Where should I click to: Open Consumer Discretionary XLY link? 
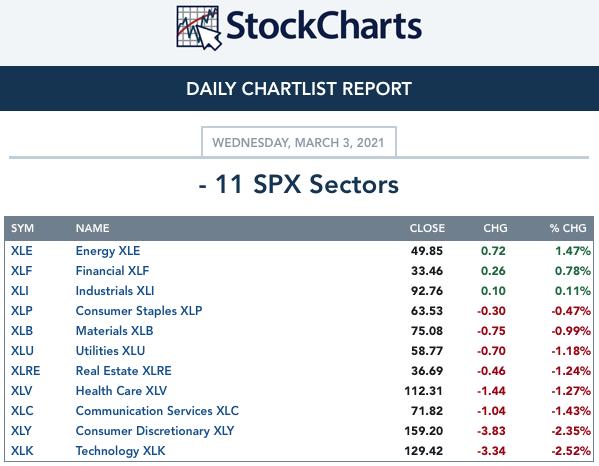pos(155,431)
